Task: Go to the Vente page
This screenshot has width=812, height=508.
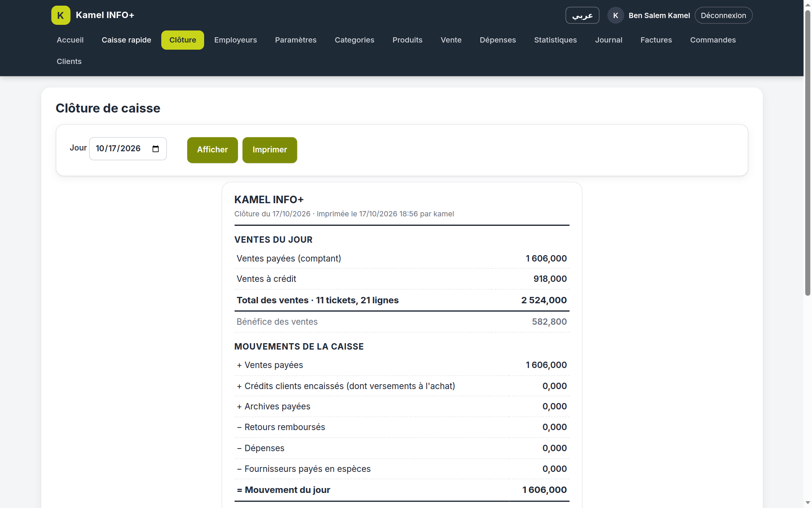Action: [x=451, y=40]
